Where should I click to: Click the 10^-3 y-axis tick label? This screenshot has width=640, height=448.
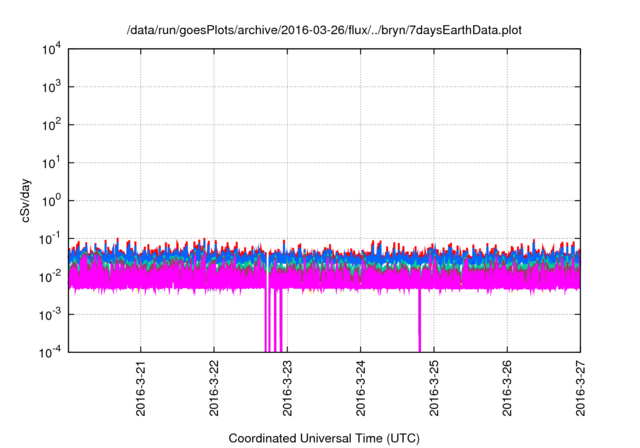(50, 315)
